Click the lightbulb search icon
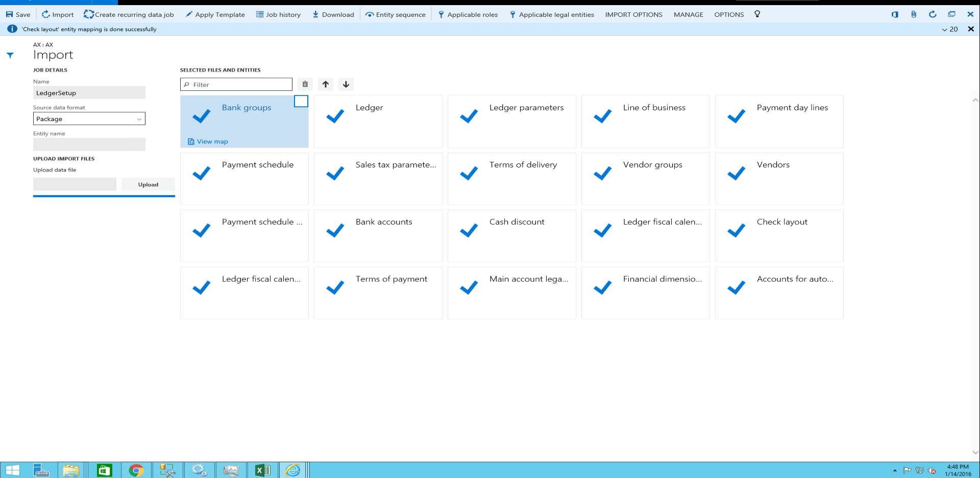Screen dimensions: 980x478 point(757,14)
